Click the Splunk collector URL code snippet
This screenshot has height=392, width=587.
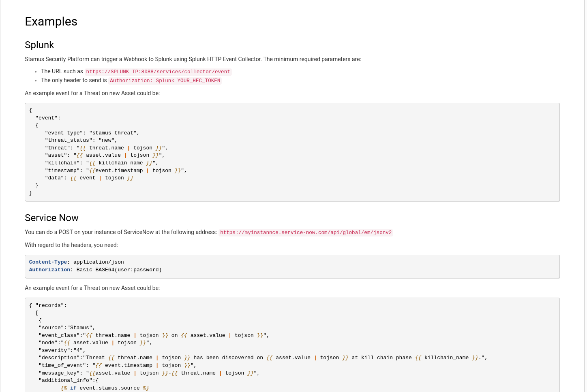158,72
